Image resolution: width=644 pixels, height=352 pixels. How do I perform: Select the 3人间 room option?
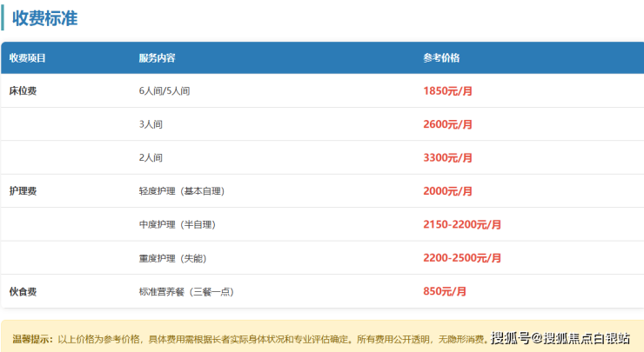tap(151, 124)
